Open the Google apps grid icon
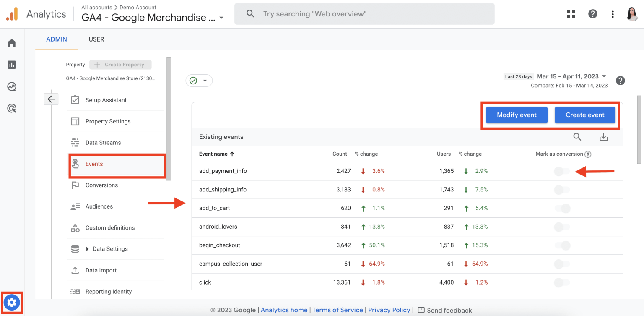The width and height of the screenshot is (644, 316). click(x=571, y=13)
